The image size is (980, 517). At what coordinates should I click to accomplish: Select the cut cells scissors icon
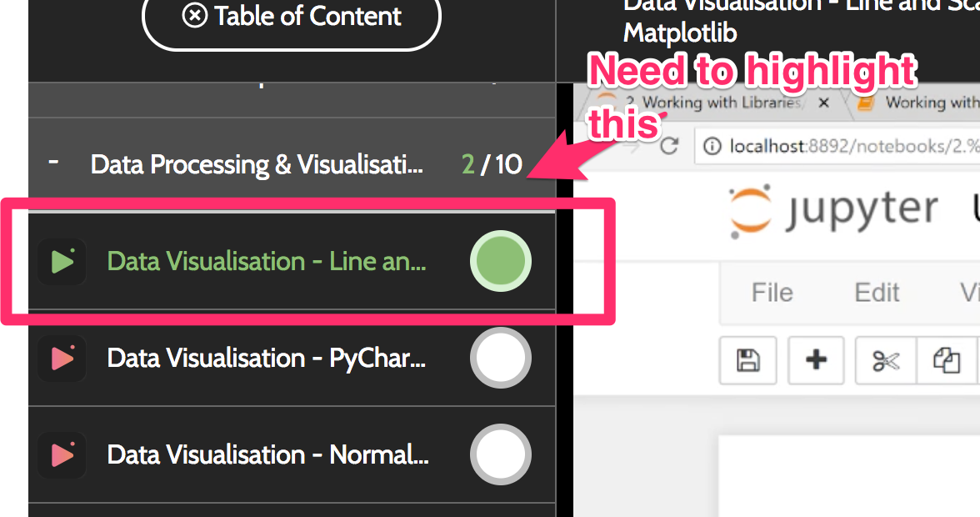885,359
